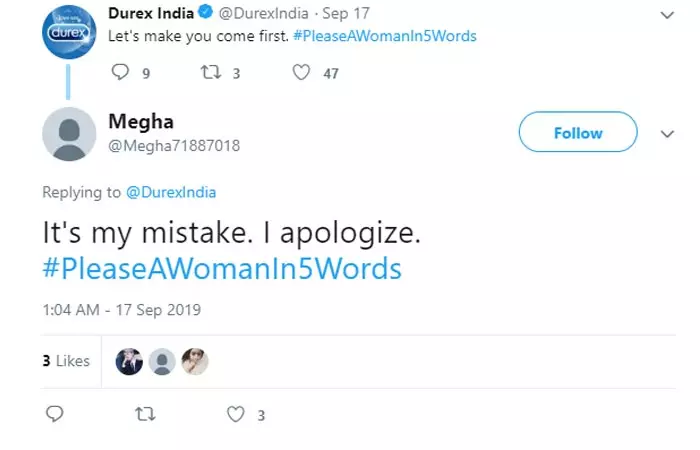
Task: Open the @DurexIndia reply mention link
Action: click(171, 192)
